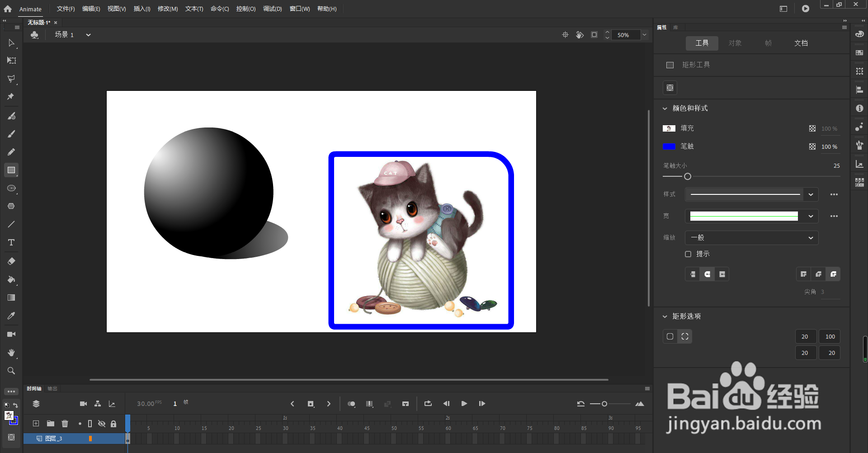Select the individual rectangle corner radius option

(x=685, y=336)
